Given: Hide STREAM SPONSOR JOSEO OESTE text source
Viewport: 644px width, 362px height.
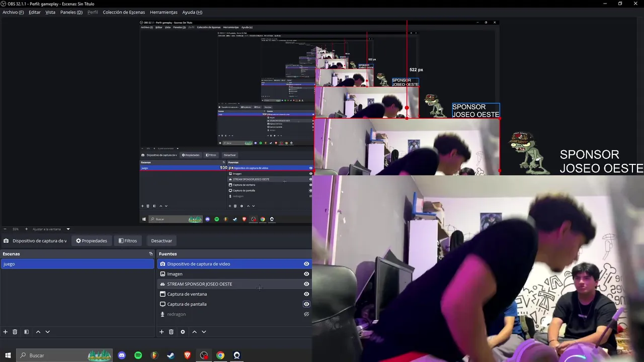Looking at the screenshot, I should 306,284.
